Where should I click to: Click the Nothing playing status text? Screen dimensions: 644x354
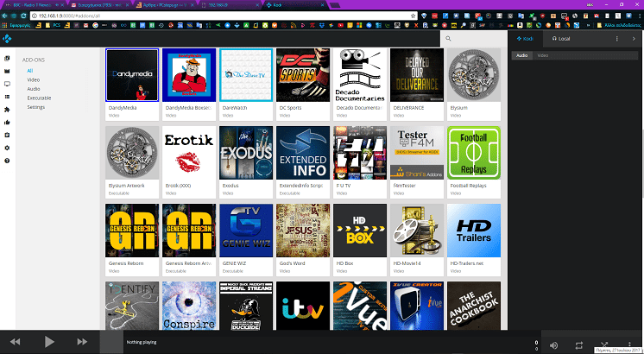(x=142, y=342)
